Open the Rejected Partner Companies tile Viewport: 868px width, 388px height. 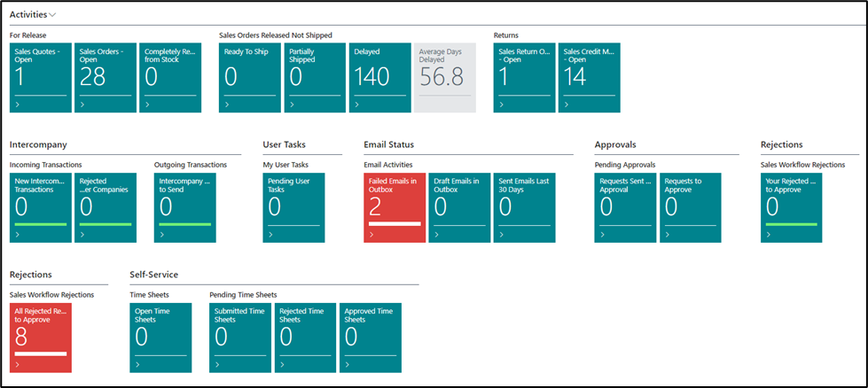point(106,208)
